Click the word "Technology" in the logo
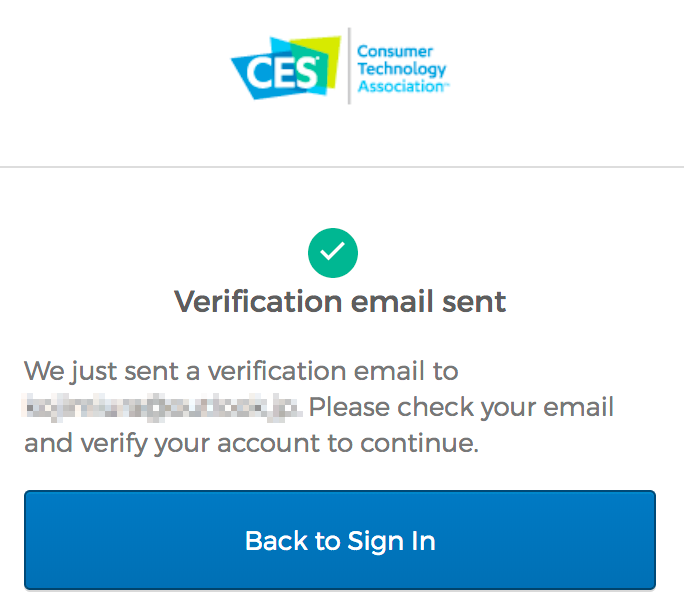The image size is (684, 614). tap(402, 69)
